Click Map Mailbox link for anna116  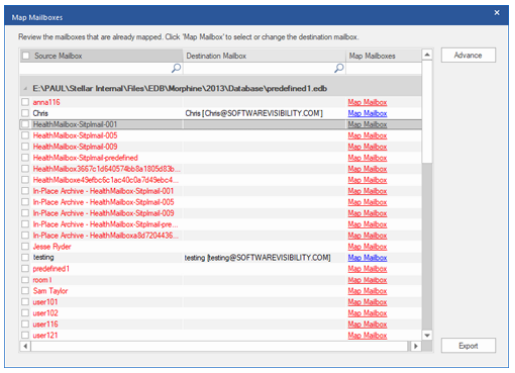(367, 102)
